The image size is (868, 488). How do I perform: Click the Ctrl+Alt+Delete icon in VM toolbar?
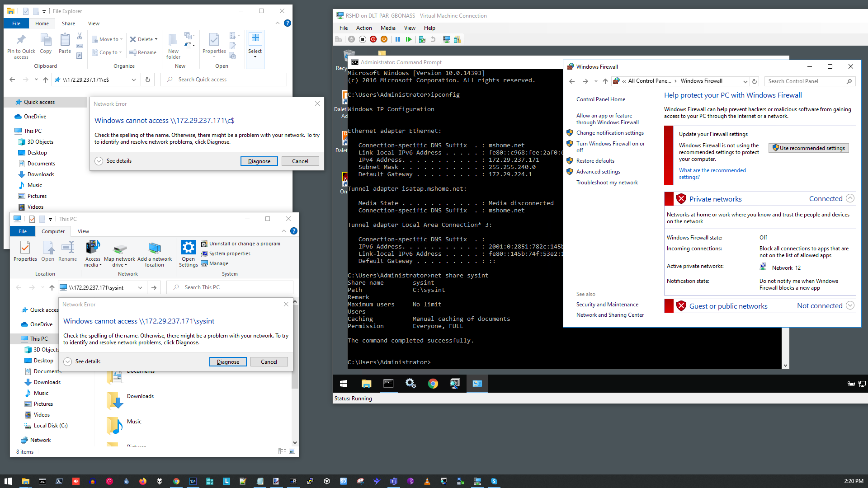(338, 39)
